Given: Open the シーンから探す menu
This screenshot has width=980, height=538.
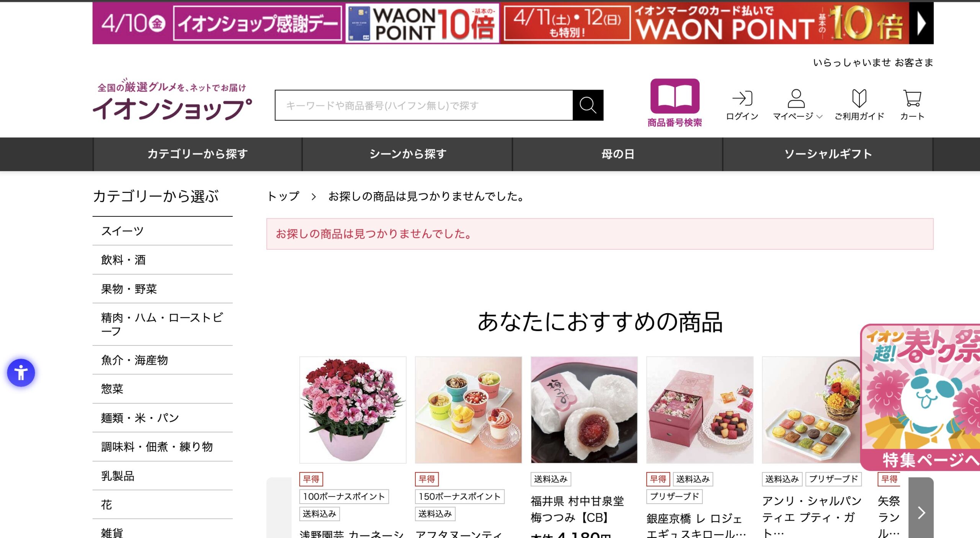Looking at the screenshot, I should (407, 154).
